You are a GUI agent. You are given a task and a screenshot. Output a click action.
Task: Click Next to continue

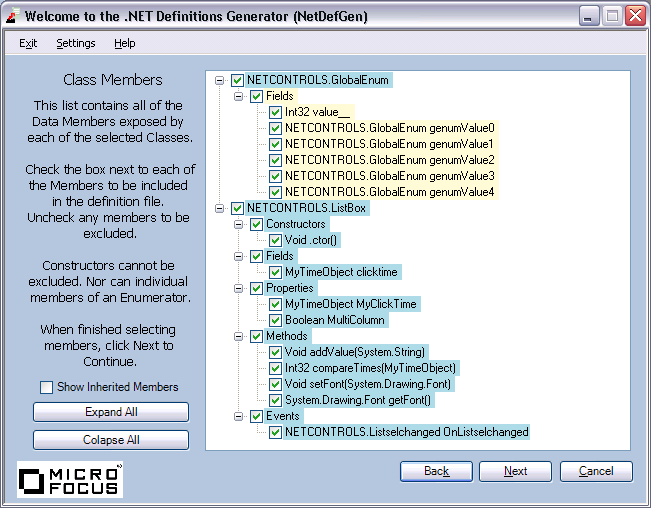click(x=515, y=471)
